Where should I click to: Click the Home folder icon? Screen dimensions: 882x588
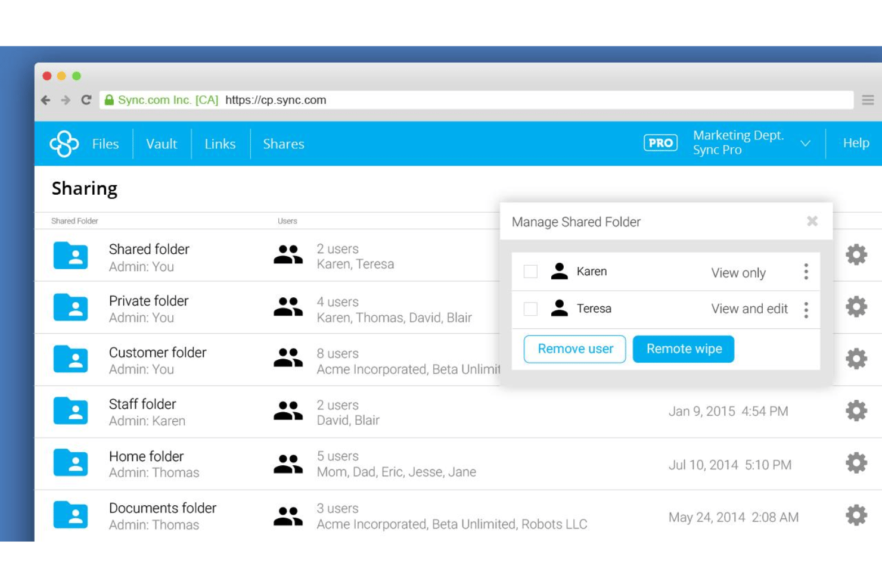(x=70, y=463)
